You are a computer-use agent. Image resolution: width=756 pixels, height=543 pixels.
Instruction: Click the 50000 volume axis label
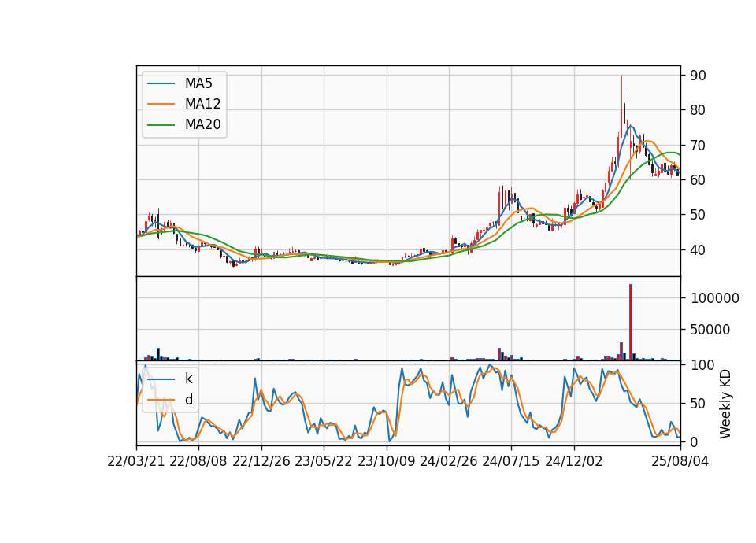[710, 330]
